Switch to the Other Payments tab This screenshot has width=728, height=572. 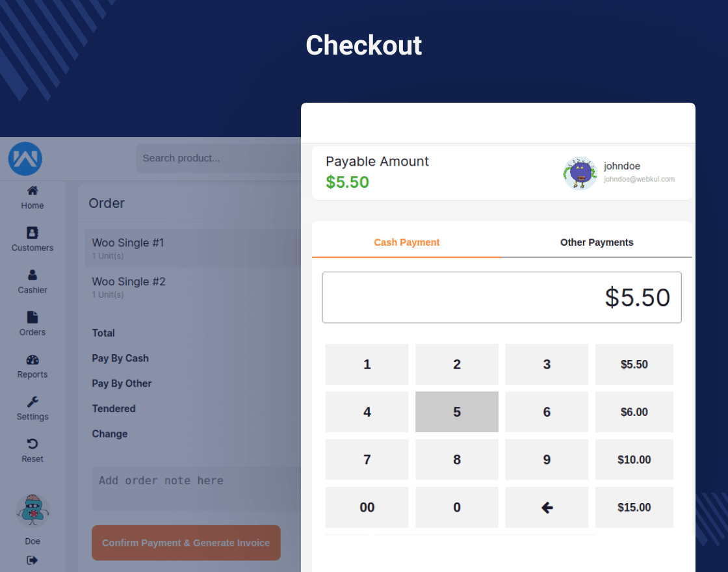click(x=596, y=242)
